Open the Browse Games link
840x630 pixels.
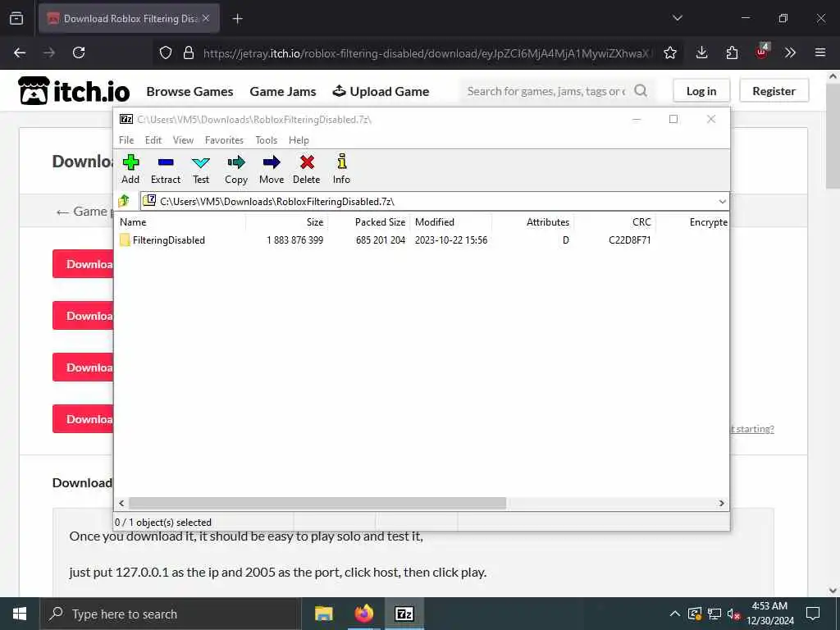click(x=189, y=92)
